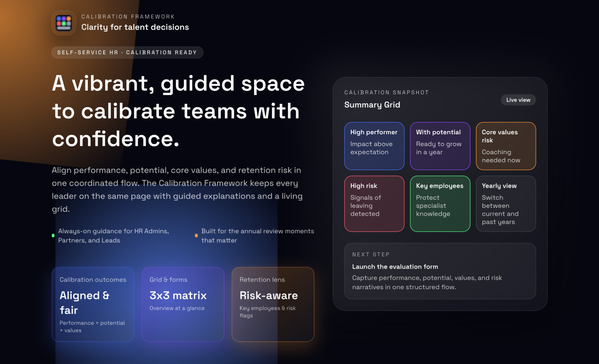Open the Calibration outcomes Aligned & fair panel
Viewport: 599px width, 364px height.
pyautogui.click(x=93, y=304)
